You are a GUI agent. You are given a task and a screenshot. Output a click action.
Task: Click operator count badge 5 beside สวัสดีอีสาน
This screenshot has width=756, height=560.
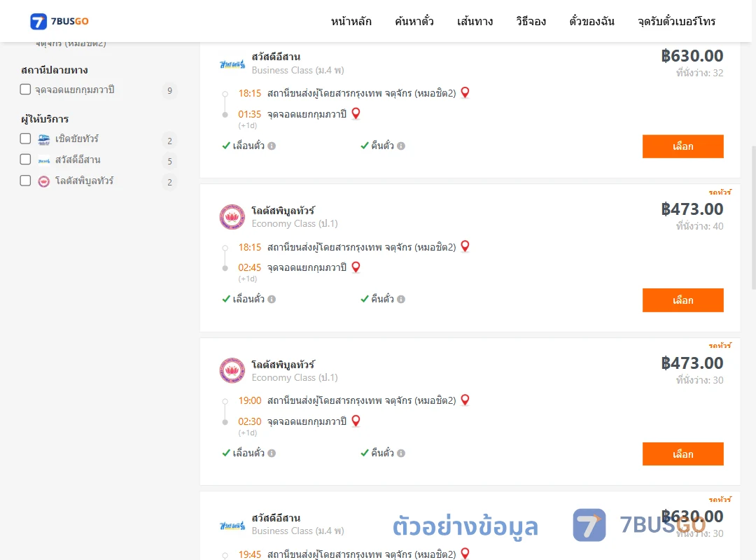click(x=169, y=161)
